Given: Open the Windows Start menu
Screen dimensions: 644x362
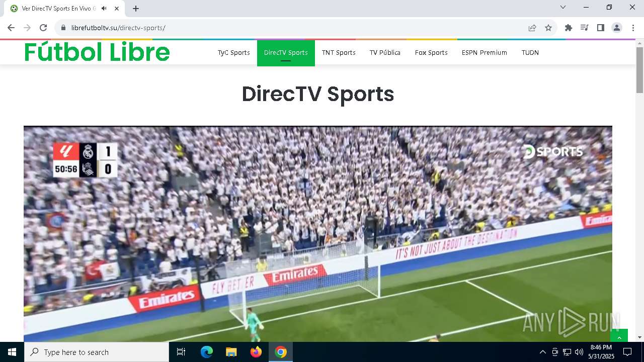Looking at the screenshot, I should pyautogui.click(x=12, y=352).
